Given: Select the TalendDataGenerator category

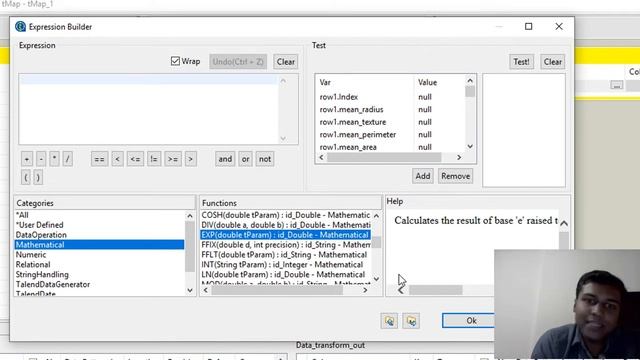Looking at the screenshot, I should click(100, 284).
